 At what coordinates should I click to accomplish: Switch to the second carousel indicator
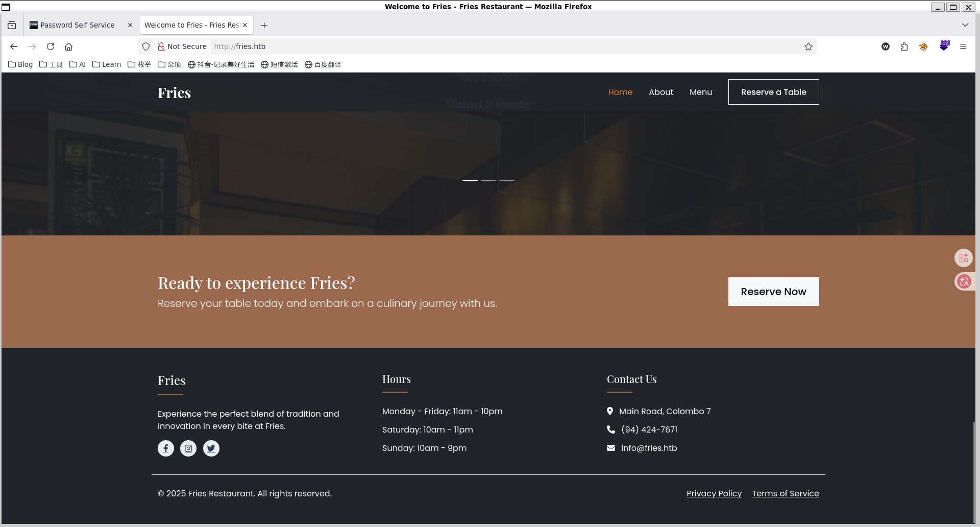(488, 180)
